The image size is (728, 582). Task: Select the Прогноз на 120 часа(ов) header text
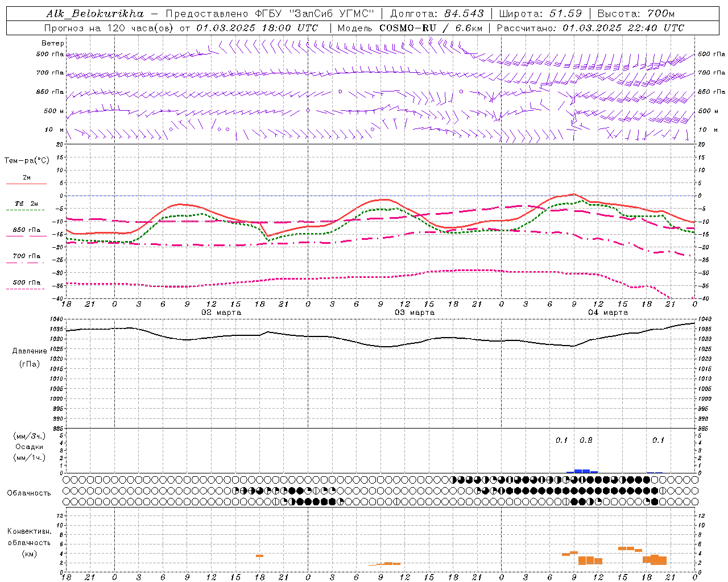point(110,28)
